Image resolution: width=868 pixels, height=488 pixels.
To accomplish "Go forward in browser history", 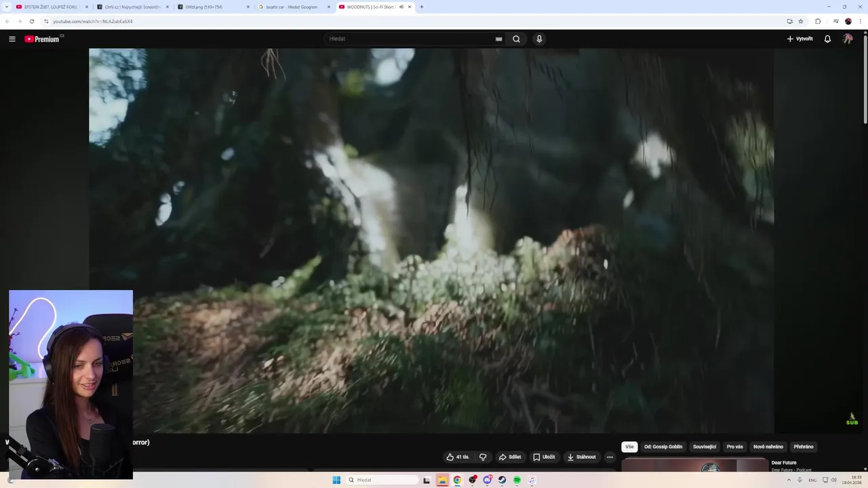I will pos(19,21).
